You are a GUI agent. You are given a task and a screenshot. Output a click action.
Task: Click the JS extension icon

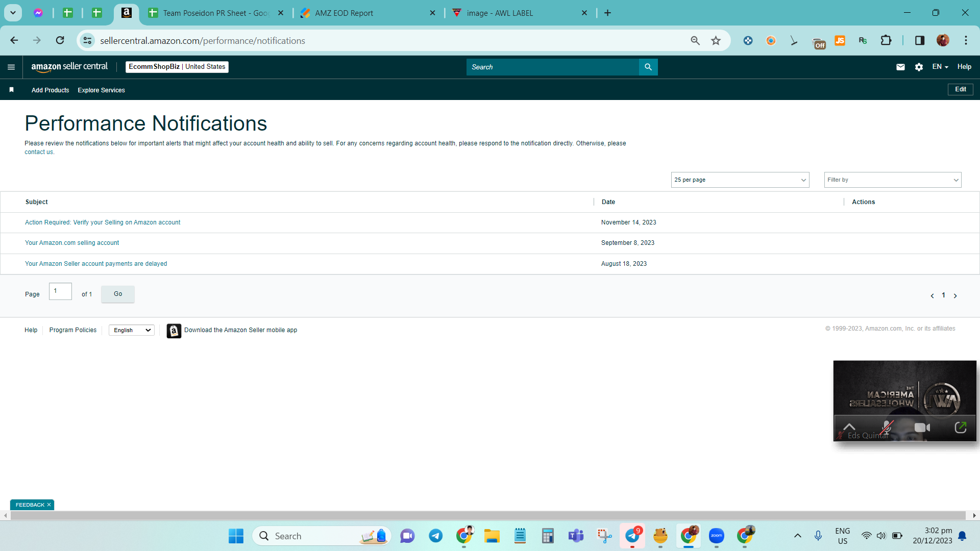coord(840,40)
